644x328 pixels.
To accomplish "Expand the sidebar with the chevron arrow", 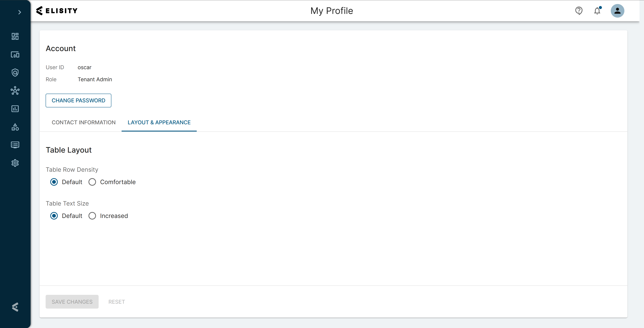I will (x=19, y=12).
